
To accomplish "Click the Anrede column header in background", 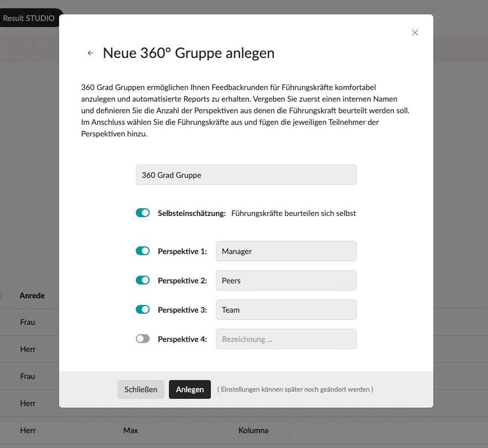I will [32, 296].
